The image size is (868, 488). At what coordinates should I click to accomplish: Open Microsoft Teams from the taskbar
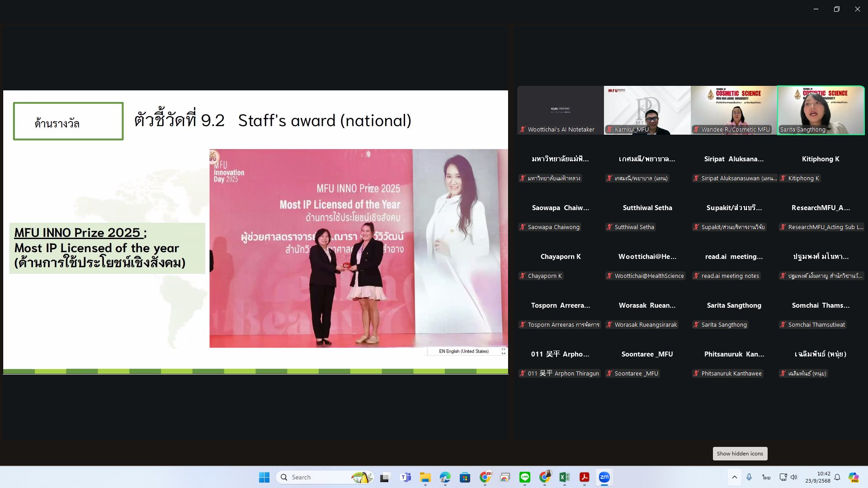coord(406,477)
